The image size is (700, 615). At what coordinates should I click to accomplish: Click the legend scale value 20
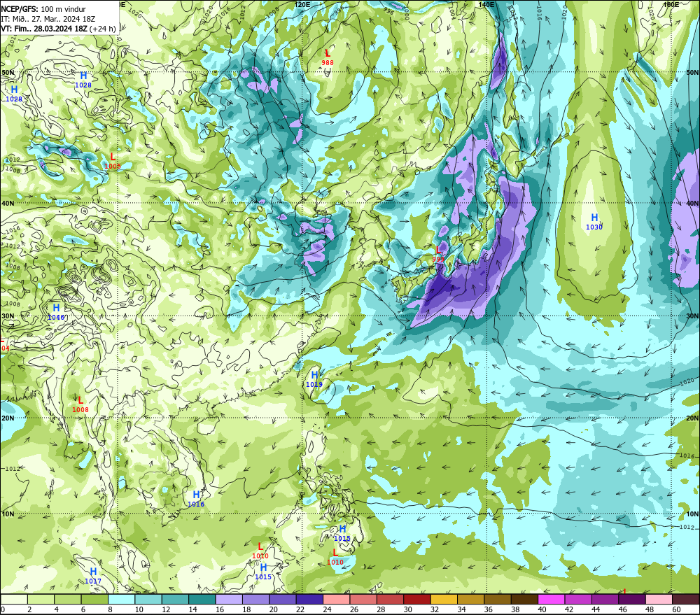point(273,609)
